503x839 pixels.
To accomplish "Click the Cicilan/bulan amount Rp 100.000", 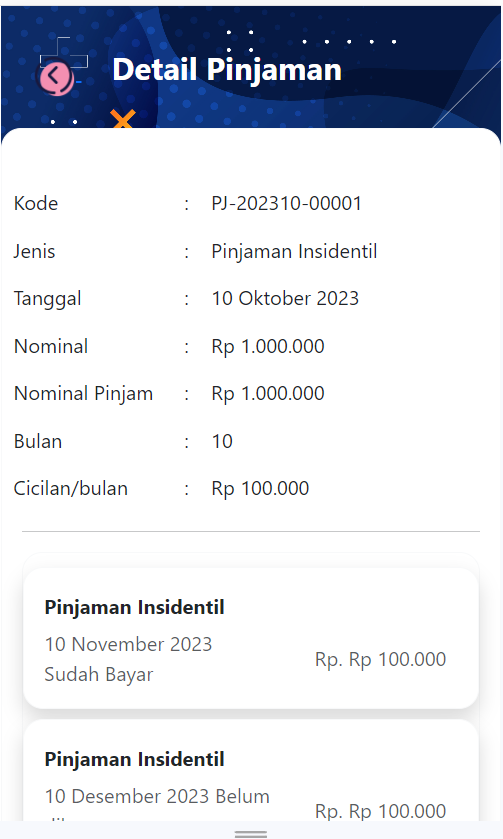I will pos(260,489).
